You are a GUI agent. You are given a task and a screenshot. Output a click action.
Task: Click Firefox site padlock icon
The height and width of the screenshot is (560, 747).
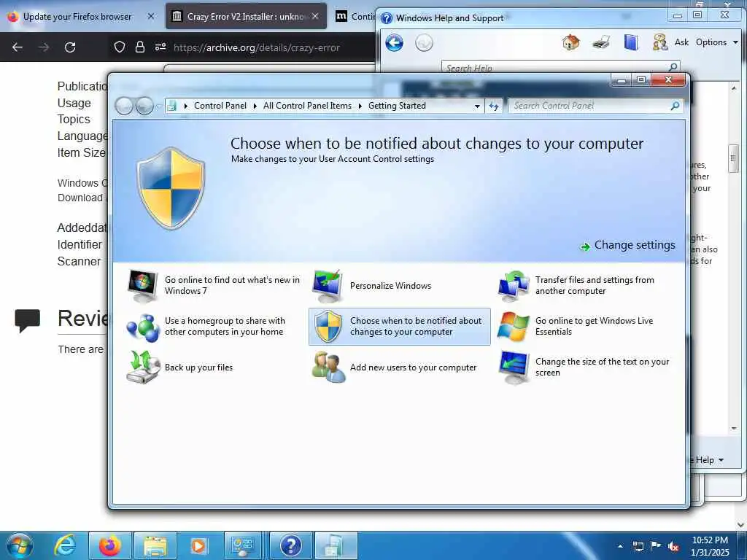139,47
